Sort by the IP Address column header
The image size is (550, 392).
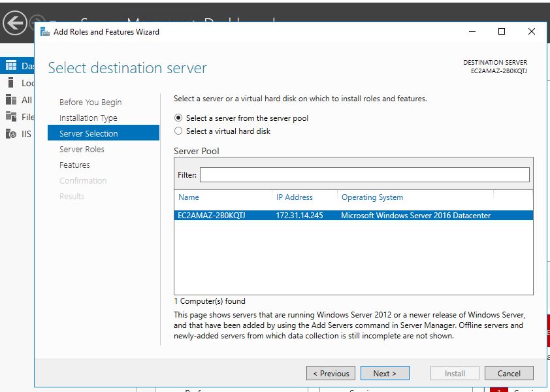coord(294,197)
